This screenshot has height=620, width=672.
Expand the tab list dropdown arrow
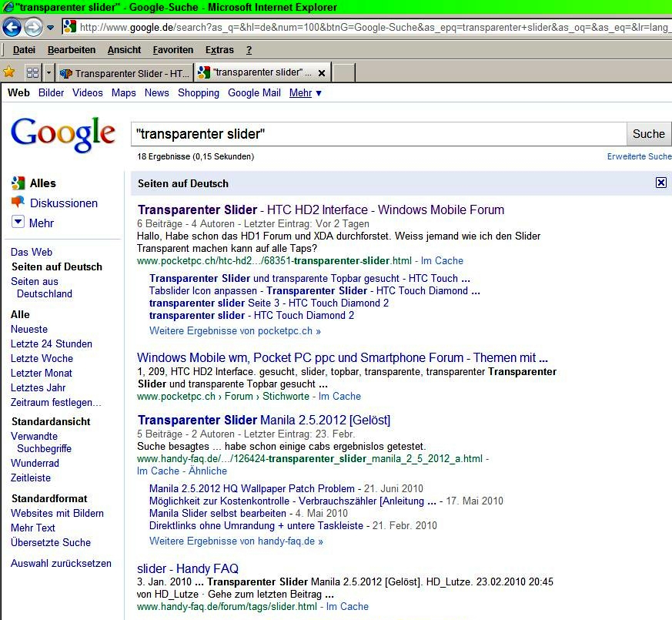[x=48, y=72]
